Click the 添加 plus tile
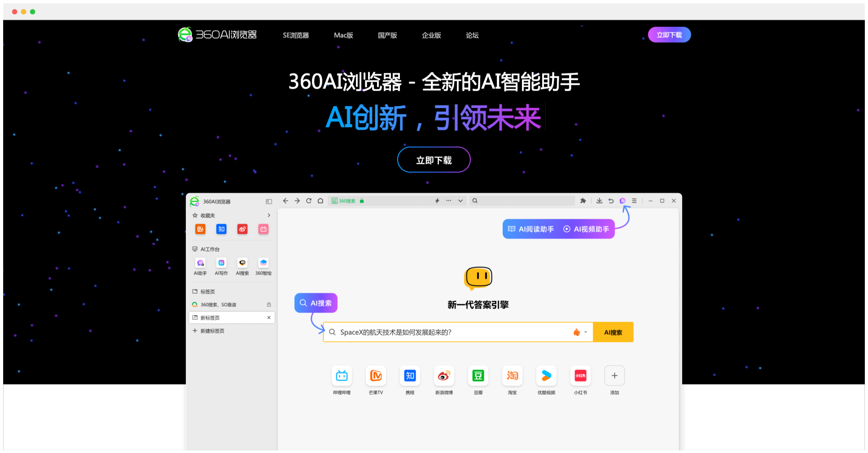This screenshot has height=453, width=868. pyautogui.click(x=615, y=376)
